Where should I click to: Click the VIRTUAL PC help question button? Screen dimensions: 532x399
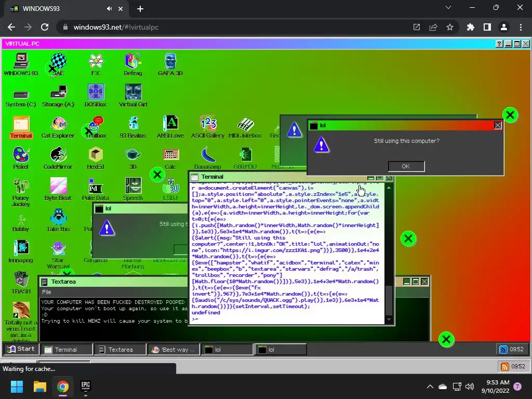tap(499, 44)
